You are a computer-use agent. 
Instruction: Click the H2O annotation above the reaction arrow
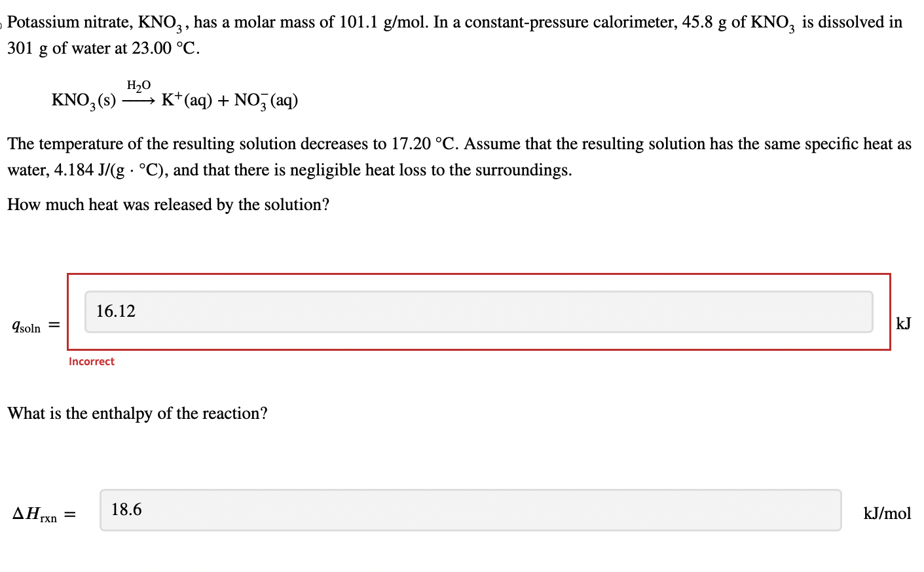(x=139, y=84)
